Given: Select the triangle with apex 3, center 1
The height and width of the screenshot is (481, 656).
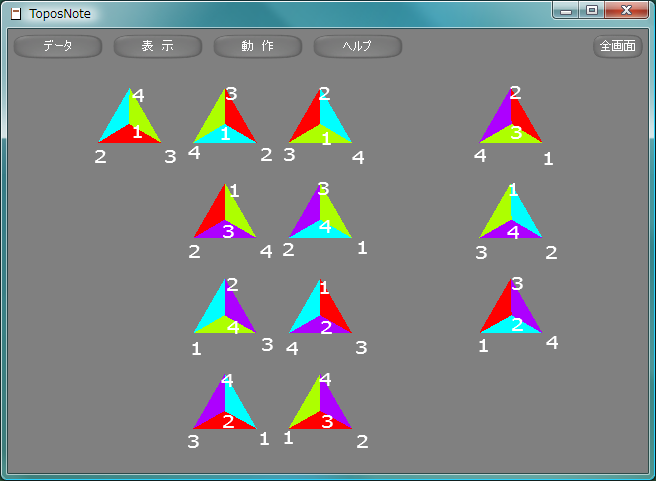Looking at the screenshot, I should (225, 116).
